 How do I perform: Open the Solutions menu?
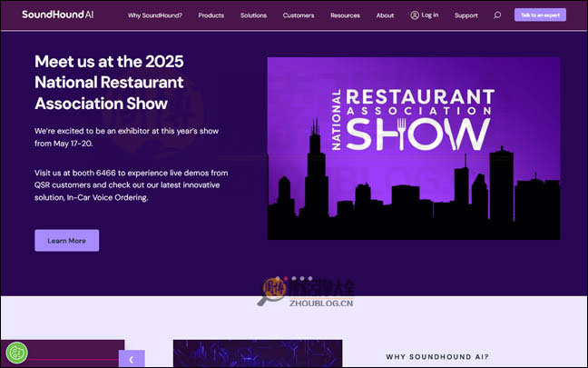coord(253,15)
